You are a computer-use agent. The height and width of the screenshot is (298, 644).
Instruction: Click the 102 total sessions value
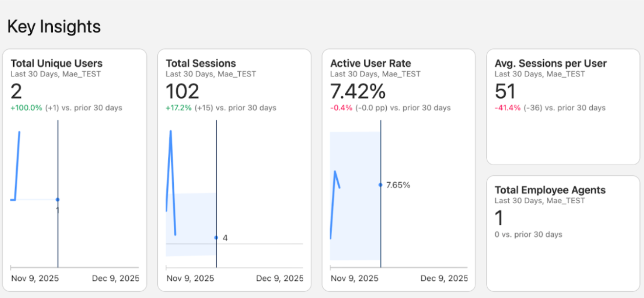pos(183,91)
